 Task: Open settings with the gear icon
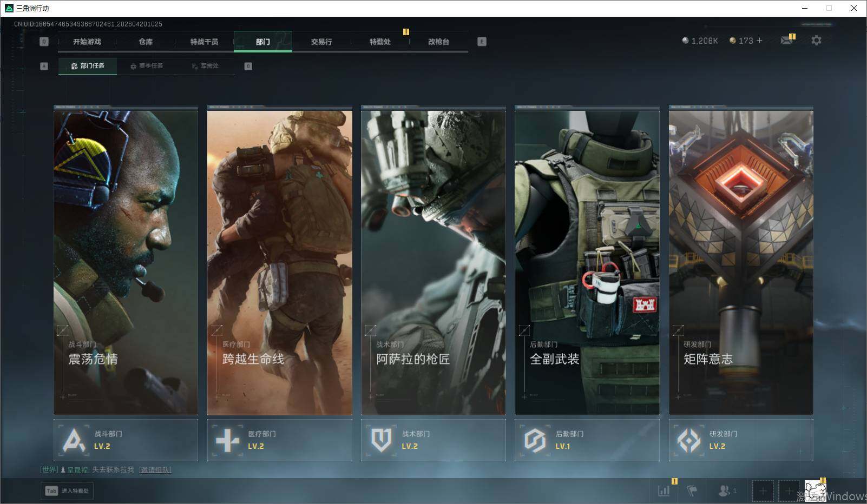click(816, 41)
